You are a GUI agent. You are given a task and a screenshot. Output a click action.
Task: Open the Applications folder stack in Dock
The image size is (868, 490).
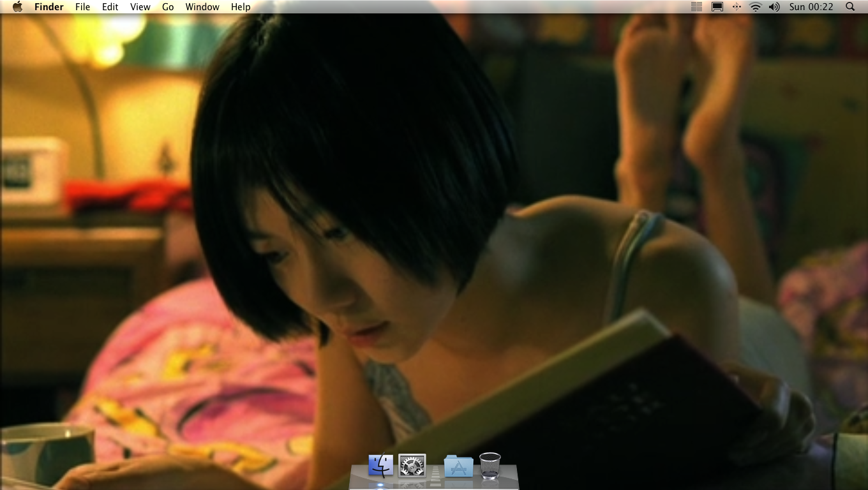458,466
